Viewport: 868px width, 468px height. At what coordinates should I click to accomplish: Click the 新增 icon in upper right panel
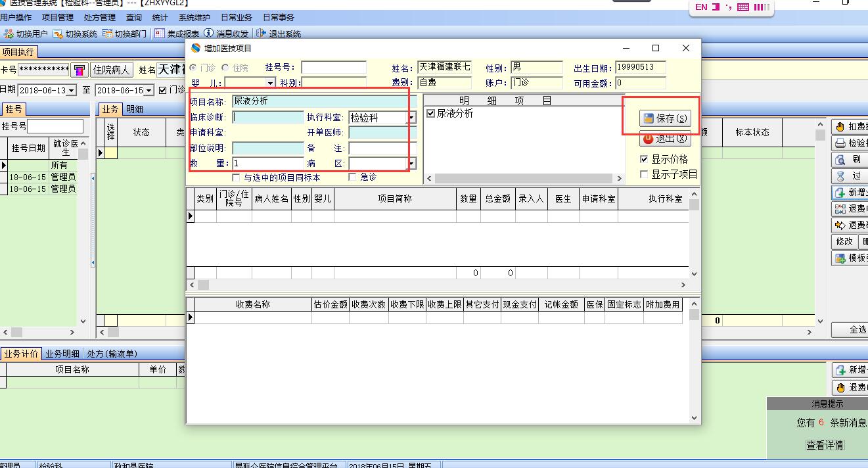coord(840,193)
